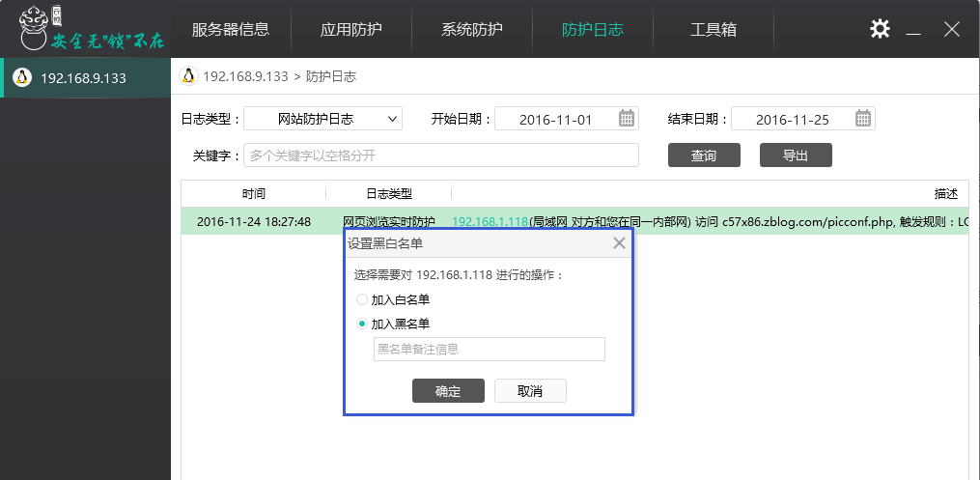Image resolution: width=980 pixels, height=480 pixels.
Task: Select server 192.168.9.133 in sidebar
Action: pos(85,78)
